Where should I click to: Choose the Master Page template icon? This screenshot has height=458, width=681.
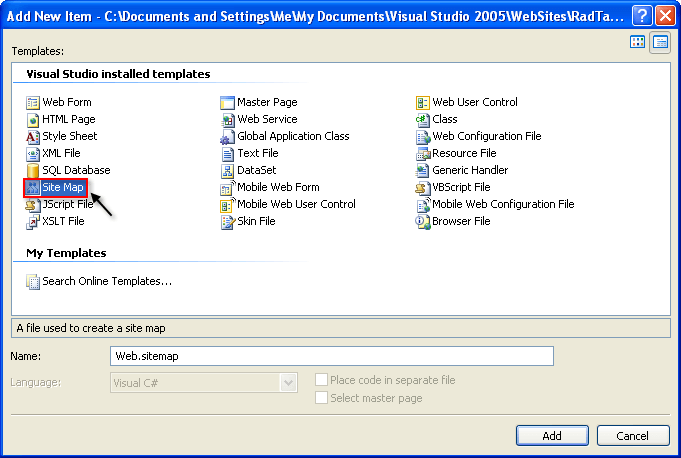228,102
